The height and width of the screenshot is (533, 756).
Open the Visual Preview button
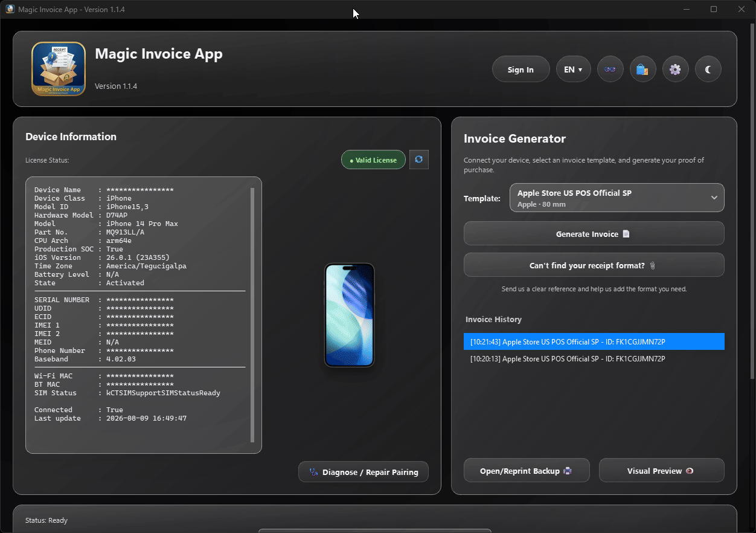tap(661, 470)
